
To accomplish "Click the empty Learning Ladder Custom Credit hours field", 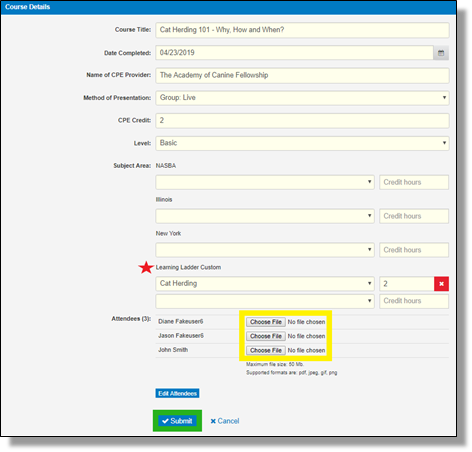I will tap(414, 301).
